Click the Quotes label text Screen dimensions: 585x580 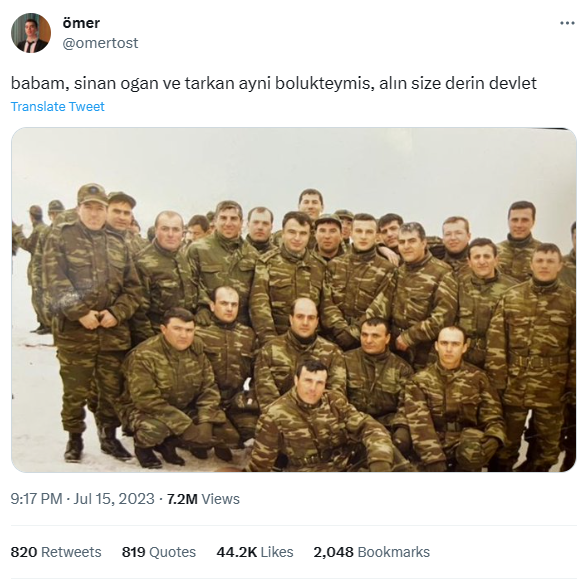point(172,552)
